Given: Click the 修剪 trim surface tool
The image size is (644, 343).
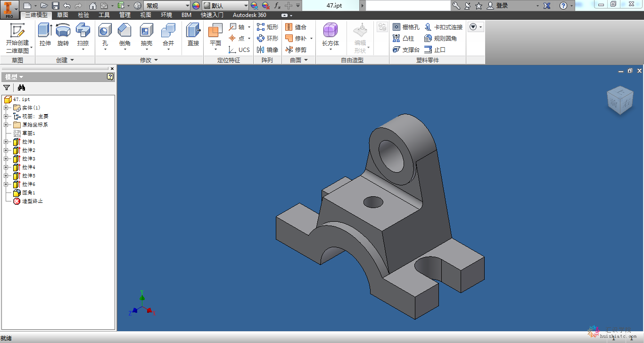Looking at the screenshot, I should pyautogui.click(x=296, y=50).
